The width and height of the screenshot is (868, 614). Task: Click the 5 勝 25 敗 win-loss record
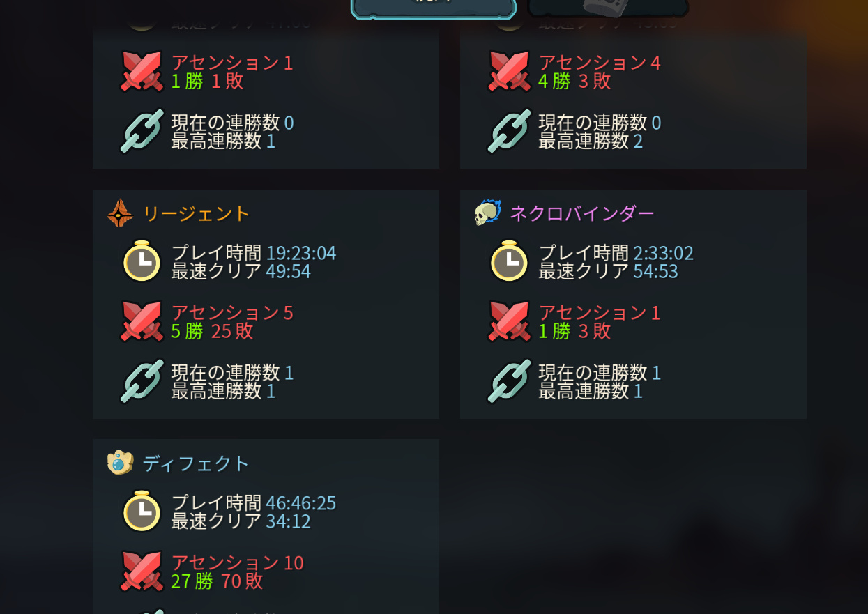pyautogui.click(x=212, y=330)
